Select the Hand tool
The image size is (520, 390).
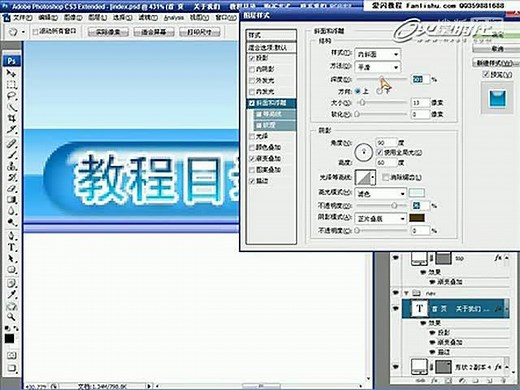[11, 306]
